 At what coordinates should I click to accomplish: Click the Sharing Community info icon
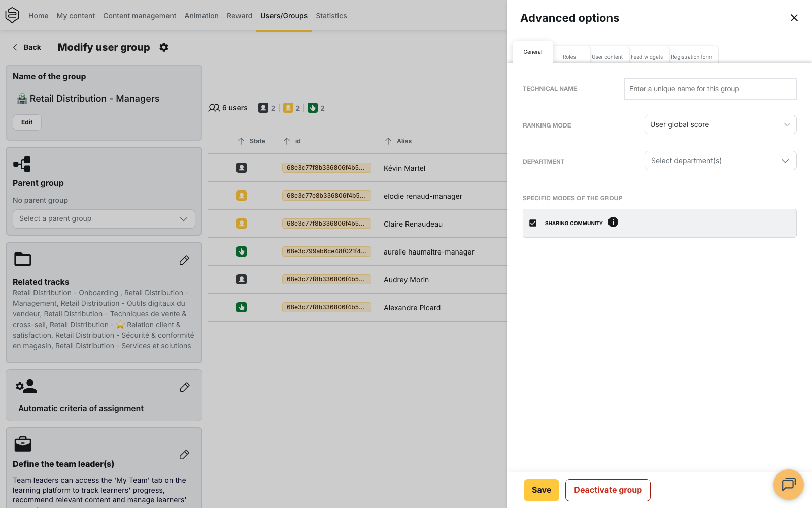click(613, 222)
